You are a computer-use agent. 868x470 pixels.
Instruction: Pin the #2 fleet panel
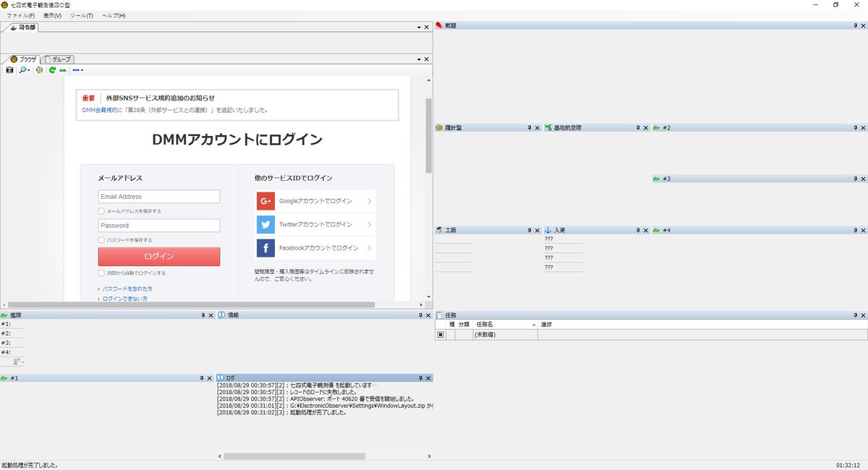coord(854,128)
